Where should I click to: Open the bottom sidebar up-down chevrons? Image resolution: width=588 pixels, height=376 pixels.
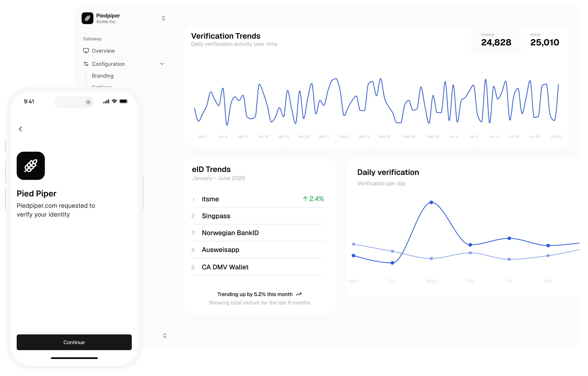click(x=165, y=336)
